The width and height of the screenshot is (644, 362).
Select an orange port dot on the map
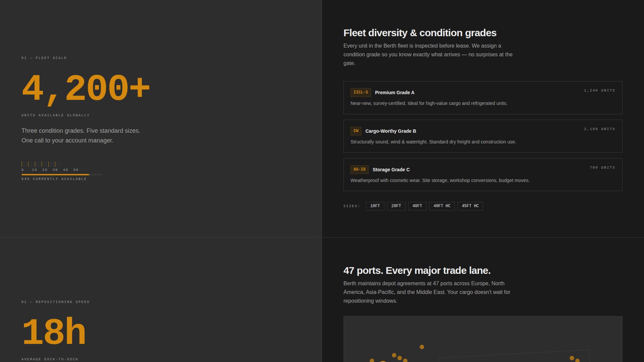pyautogui.click(x=421, y=347)
